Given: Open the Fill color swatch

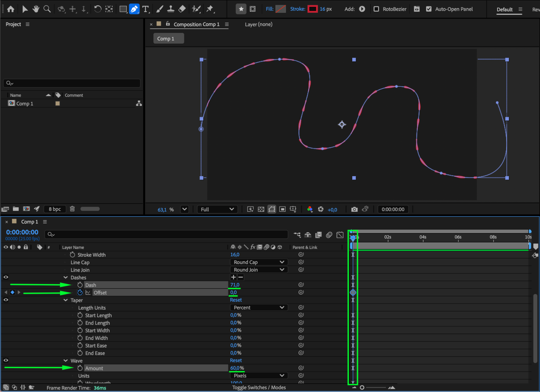Looking at the screenshot, I should click(x=280, y=9).
